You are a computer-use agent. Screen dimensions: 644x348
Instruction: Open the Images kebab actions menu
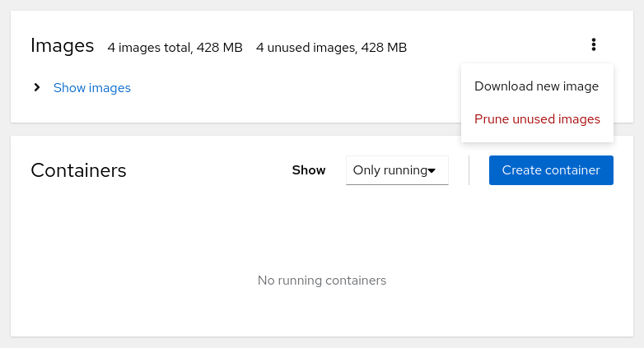pyautogui.click(x=593, y=45)
